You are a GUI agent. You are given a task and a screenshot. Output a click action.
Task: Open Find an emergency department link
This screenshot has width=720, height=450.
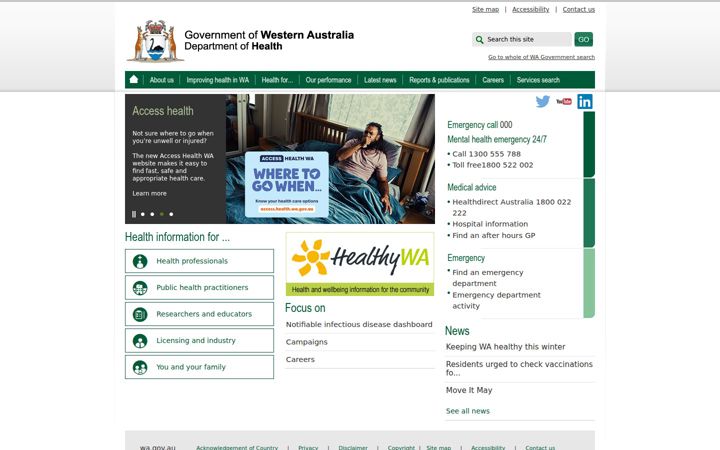click(x=488, y=278)
